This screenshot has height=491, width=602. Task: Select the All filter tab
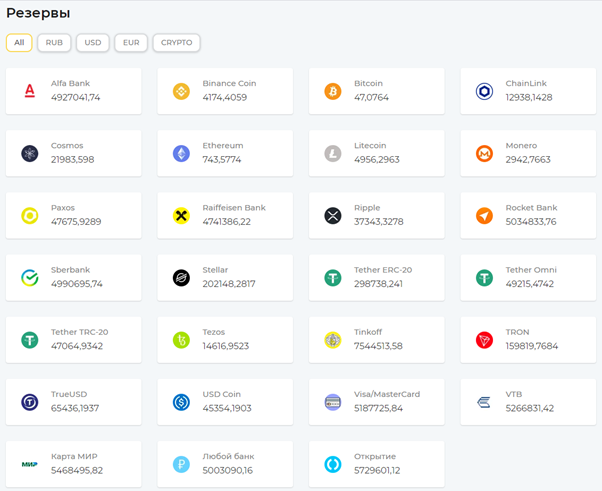coord(19,43)
